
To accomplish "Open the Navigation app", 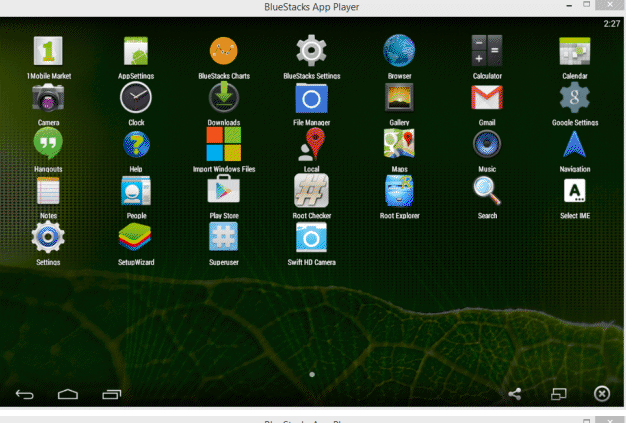I will pyautogui.click(x=575, y=144).
